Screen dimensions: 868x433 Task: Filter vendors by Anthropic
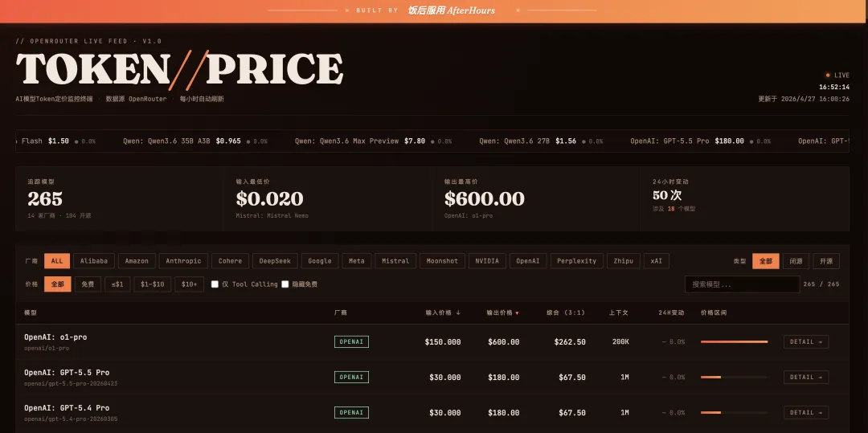coord(183,261)
